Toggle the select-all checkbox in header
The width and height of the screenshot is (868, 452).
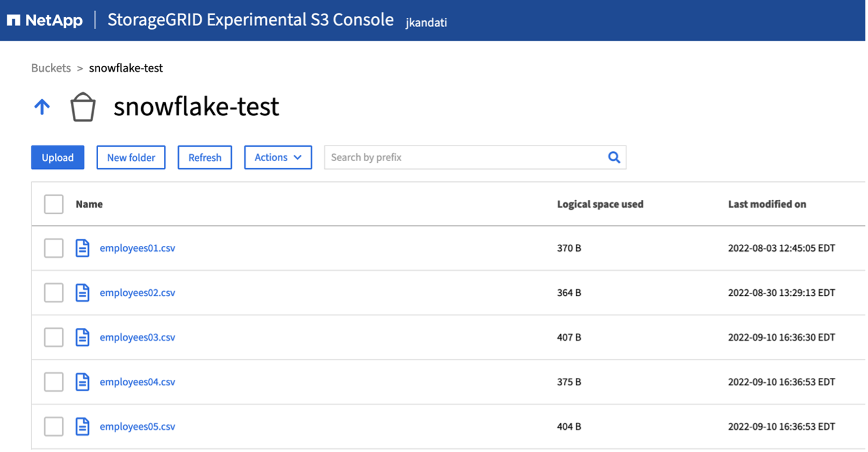pyautogui.click(x=54, y=204)
